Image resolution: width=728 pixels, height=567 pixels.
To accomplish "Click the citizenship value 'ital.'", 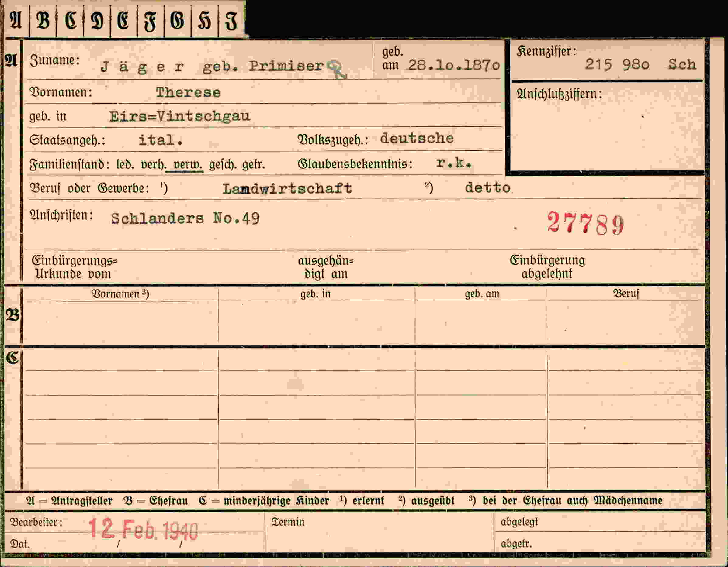I will coord(161,140).
